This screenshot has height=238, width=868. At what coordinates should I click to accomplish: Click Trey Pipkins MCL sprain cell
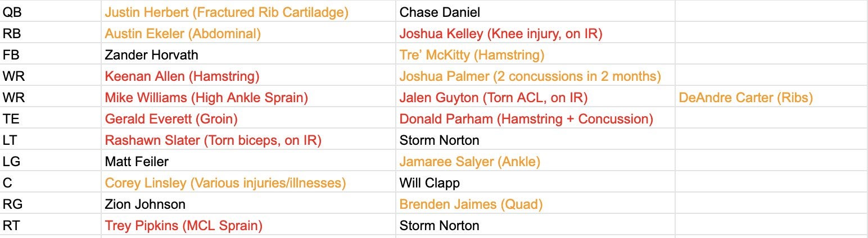(x=183, y=226)
